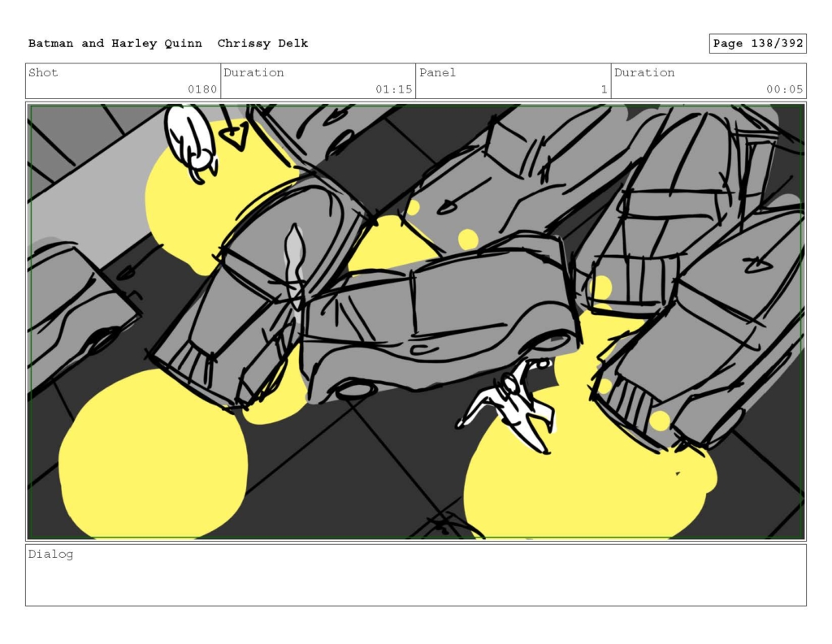Screen dimensions: 832x644
Task: Click the "Page 138/392" indicator box
Action: tap(758, 44)
